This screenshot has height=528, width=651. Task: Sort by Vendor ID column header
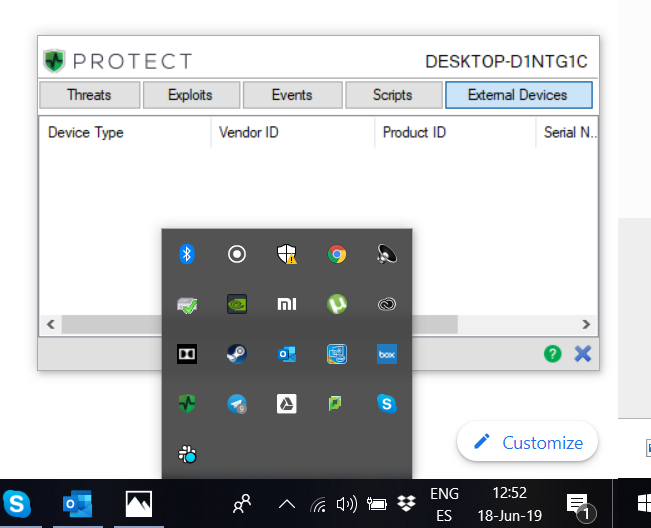click(293, 132)
